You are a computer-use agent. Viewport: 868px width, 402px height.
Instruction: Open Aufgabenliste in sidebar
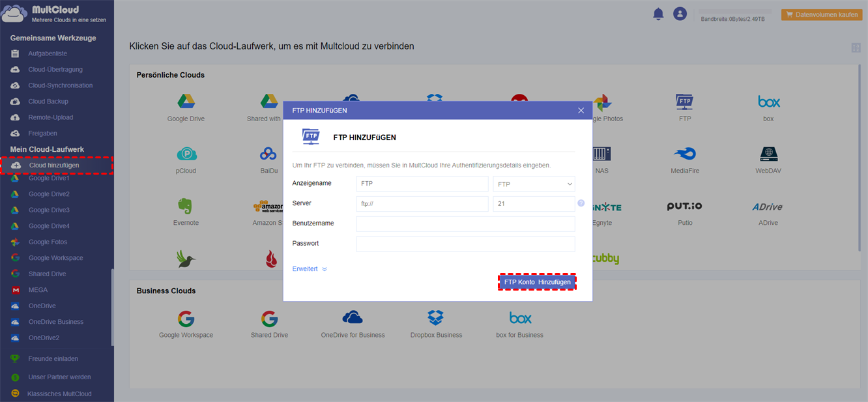[x=47, y=53]
